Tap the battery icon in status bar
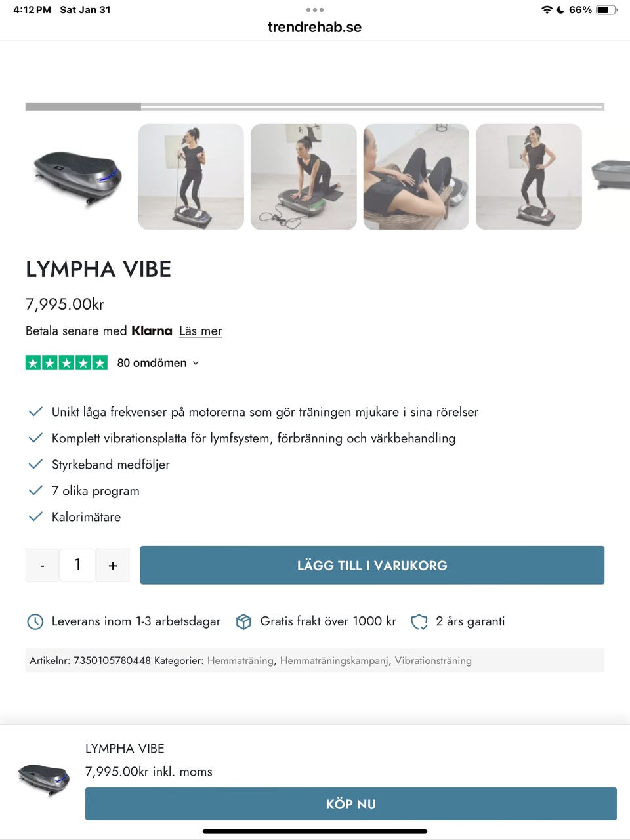 (x=606, y=10)
